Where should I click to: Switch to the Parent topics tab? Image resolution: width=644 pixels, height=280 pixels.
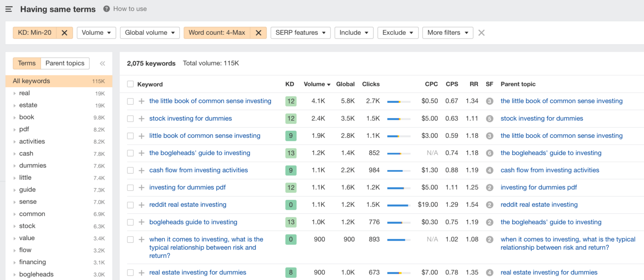click(x=65, y=63)
